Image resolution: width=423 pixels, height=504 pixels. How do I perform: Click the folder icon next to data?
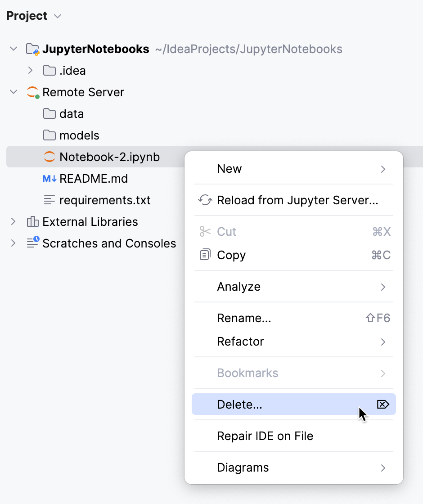49,113
